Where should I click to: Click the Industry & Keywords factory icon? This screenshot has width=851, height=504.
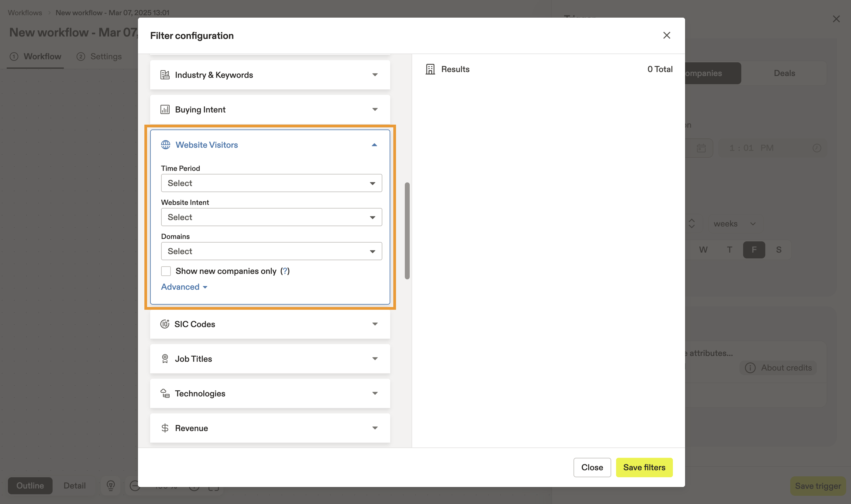click(165, 75)
